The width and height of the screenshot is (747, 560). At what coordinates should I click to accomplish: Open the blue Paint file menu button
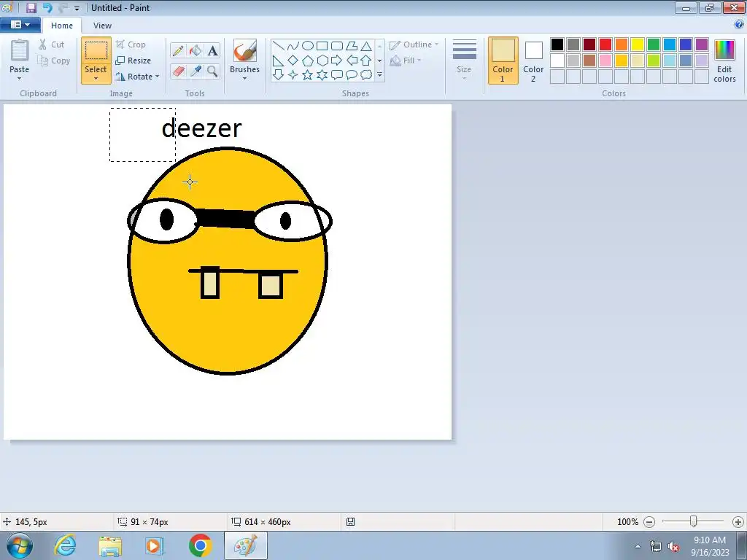coord(20,25)
